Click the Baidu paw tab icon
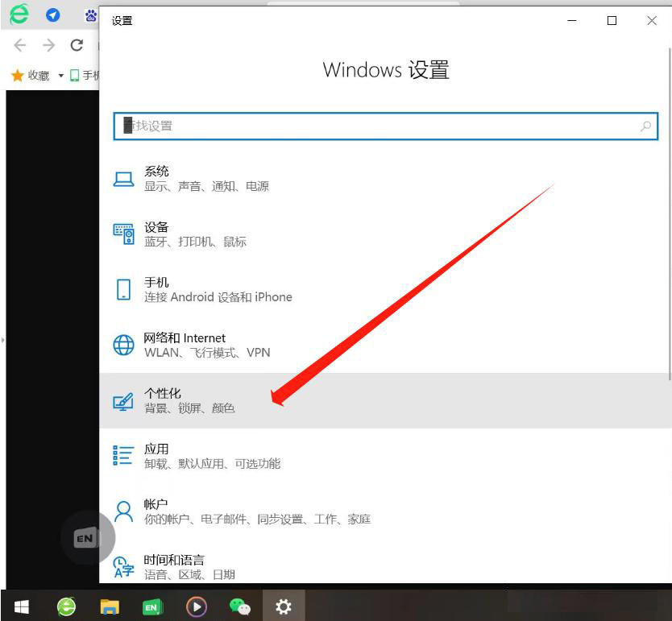Viewport: 672px width, 621px height. tap(91, 16)
